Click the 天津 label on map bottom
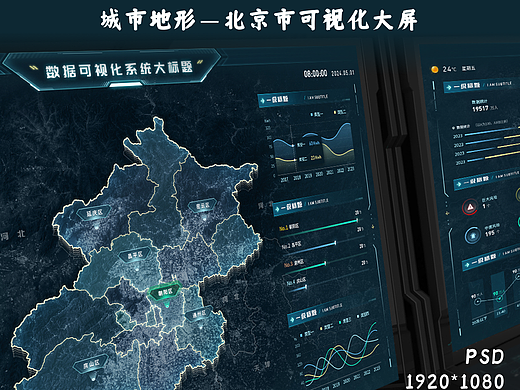The image size is (520, 390). [261, 366]
